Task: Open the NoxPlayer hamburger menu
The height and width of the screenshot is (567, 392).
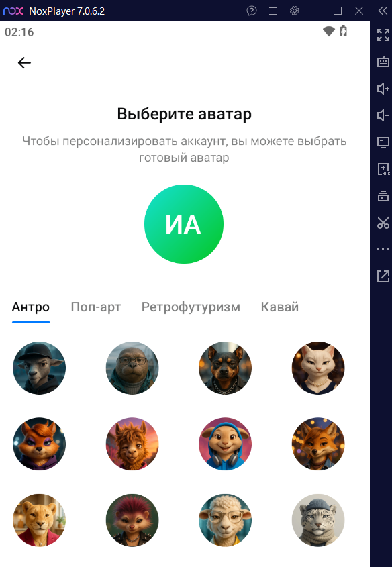Action: pos(273,11)
